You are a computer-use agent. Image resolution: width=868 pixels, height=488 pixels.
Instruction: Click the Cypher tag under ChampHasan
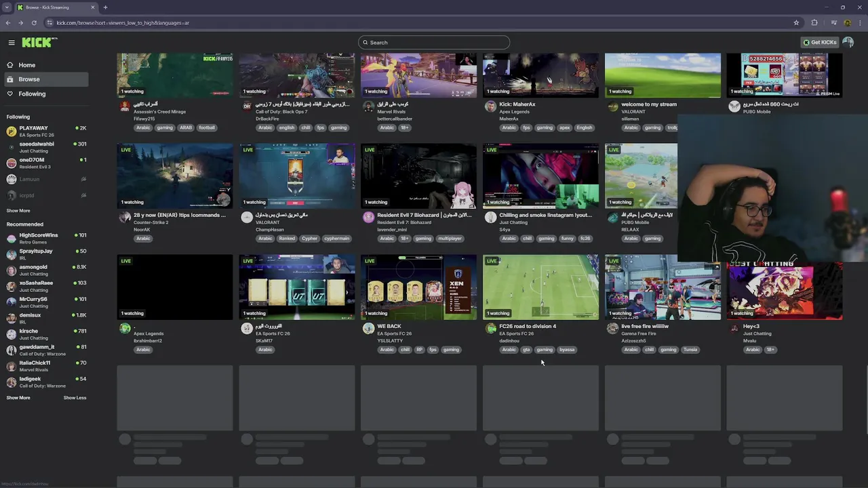click(x=310, y=239)
